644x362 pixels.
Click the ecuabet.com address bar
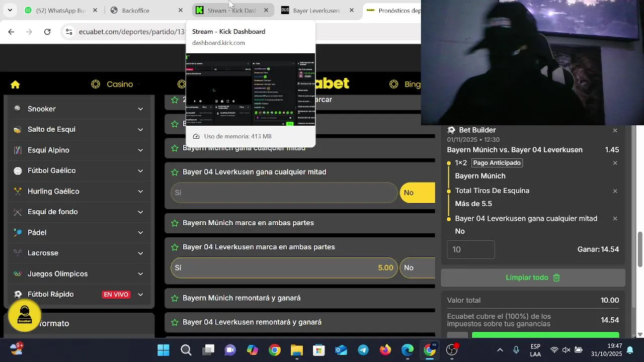click(132, 32)
